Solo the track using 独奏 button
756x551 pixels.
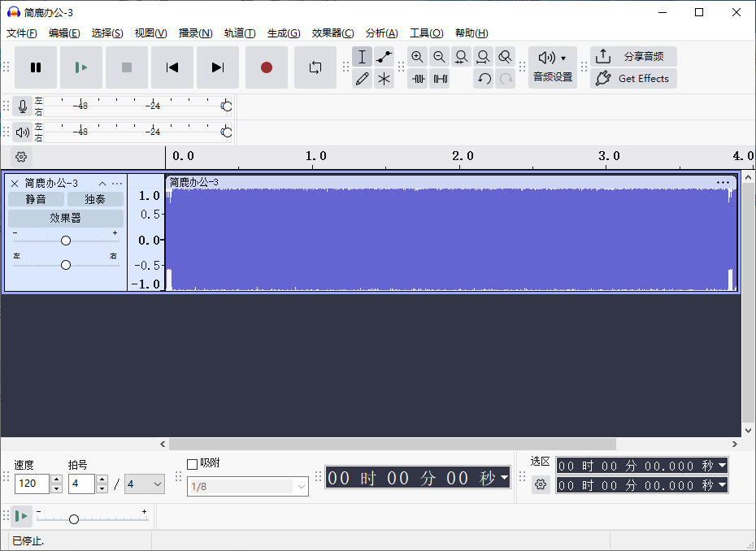tap(94, 198)
